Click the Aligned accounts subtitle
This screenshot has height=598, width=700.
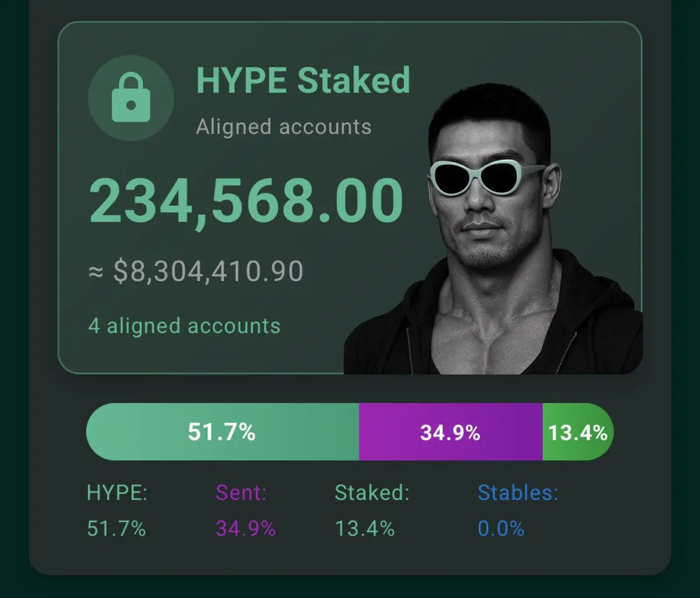(x=283, y=127)
